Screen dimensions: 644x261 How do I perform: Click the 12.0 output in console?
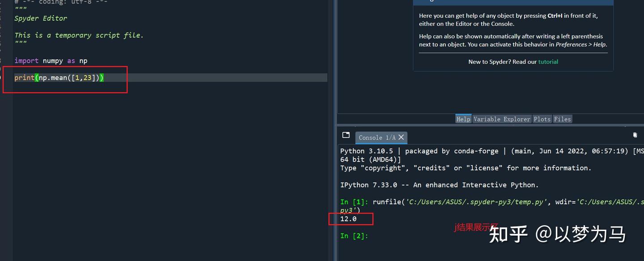[x=348, y=219]
